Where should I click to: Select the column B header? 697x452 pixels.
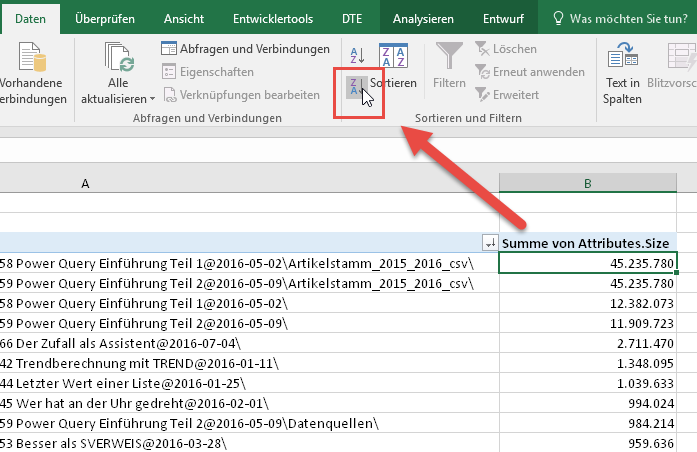click(x=588, y=183)
